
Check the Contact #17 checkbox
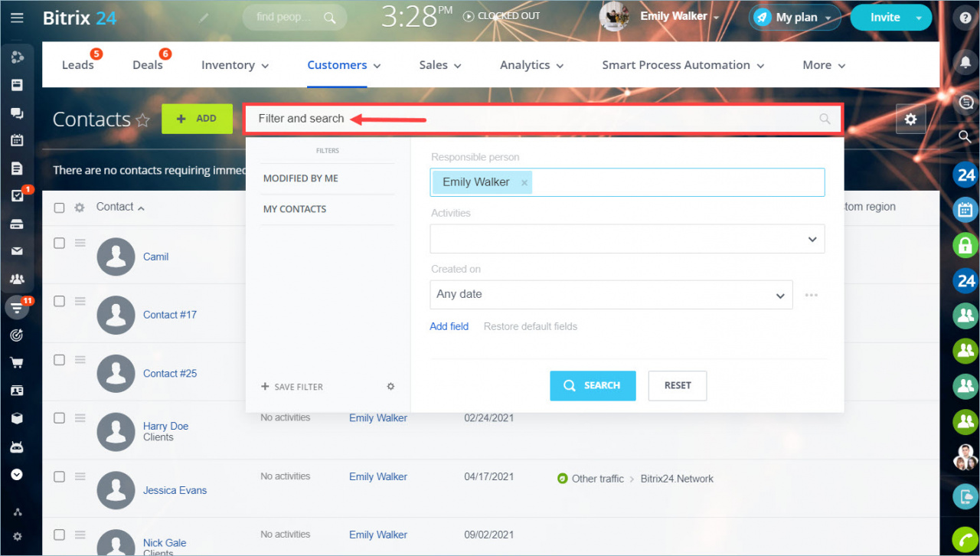click(x=59, y=301)
